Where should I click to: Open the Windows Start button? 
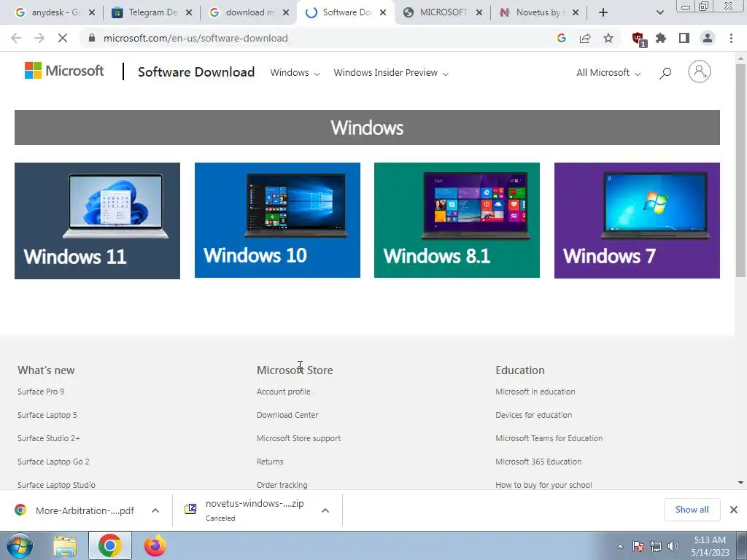[20, 545]
